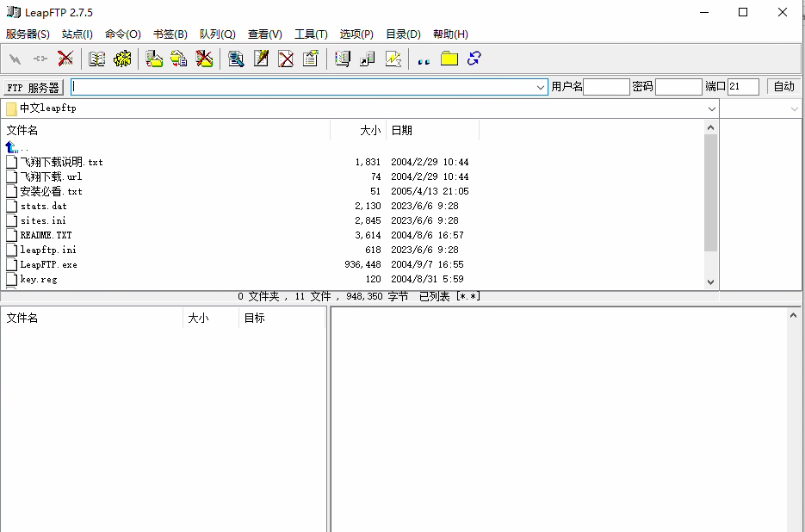Screen dimensions: 805x532
Task: Click the queue pane 大小 column header
Action: [x=211, y=319]
